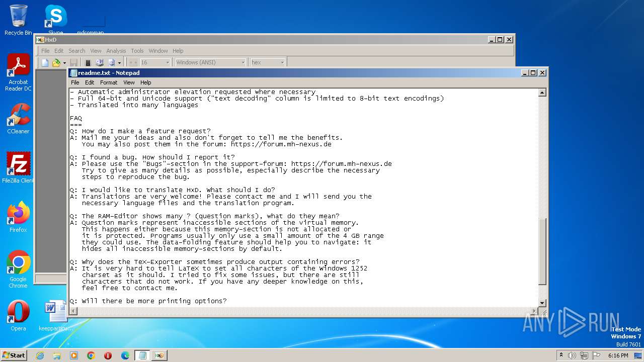Select the Recycle Bin desktop icon
Image resolution: width=644 pixels, height=362 pixels.
tap(18, 20)
